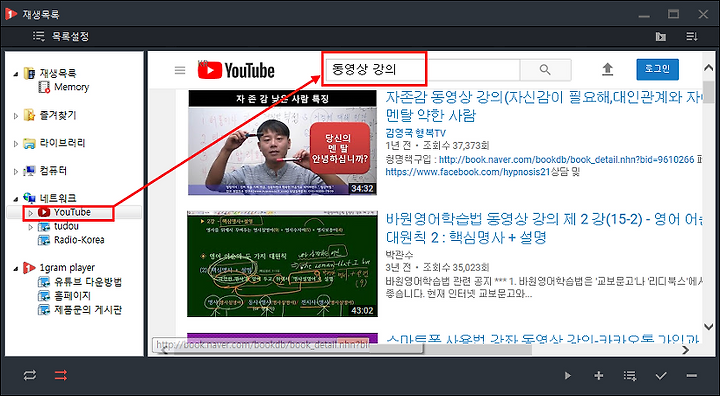Click the 1gram app logo in title bar
Image resolution: width=720 pixels, height=396 pixels.
11,14
